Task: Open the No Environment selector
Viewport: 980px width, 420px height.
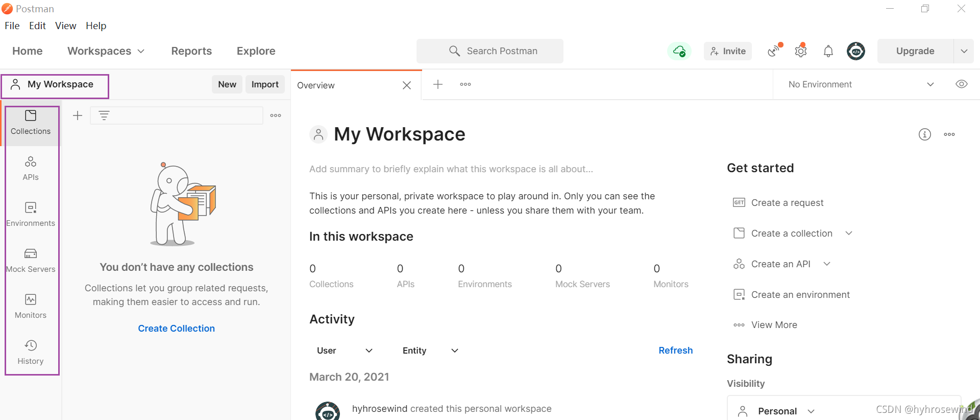Action: pyautogui.click(x=861, y=84)
